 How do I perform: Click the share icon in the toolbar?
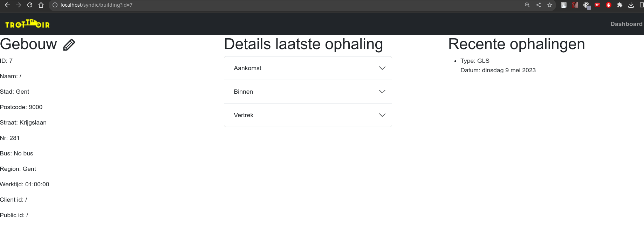pos(539,5)
